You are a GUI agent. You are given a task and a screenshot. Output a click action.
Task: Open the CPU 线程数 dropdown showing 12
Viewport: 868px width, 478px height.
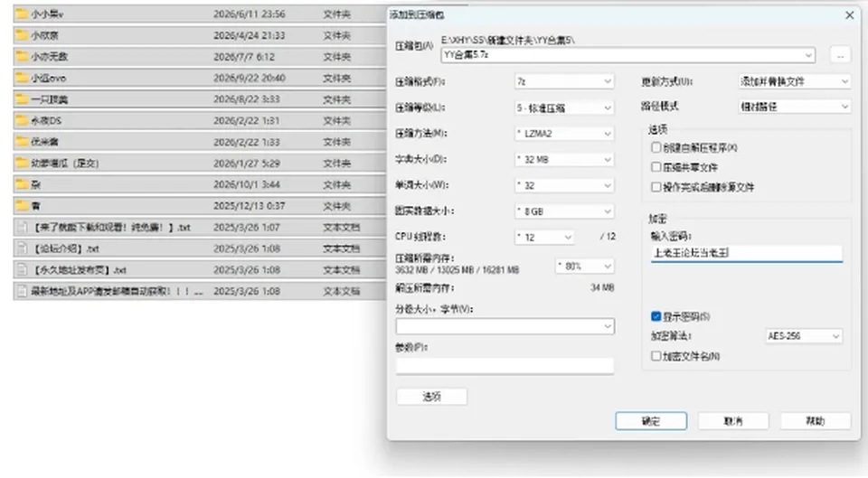tap(544, 238)
